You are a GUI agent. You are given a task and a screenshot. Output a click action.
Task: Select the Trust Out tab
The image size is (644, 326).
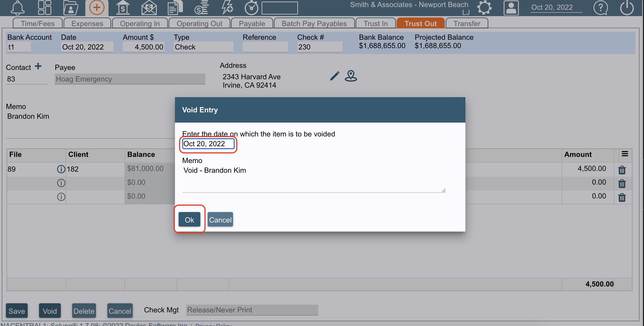pos(420,23)
